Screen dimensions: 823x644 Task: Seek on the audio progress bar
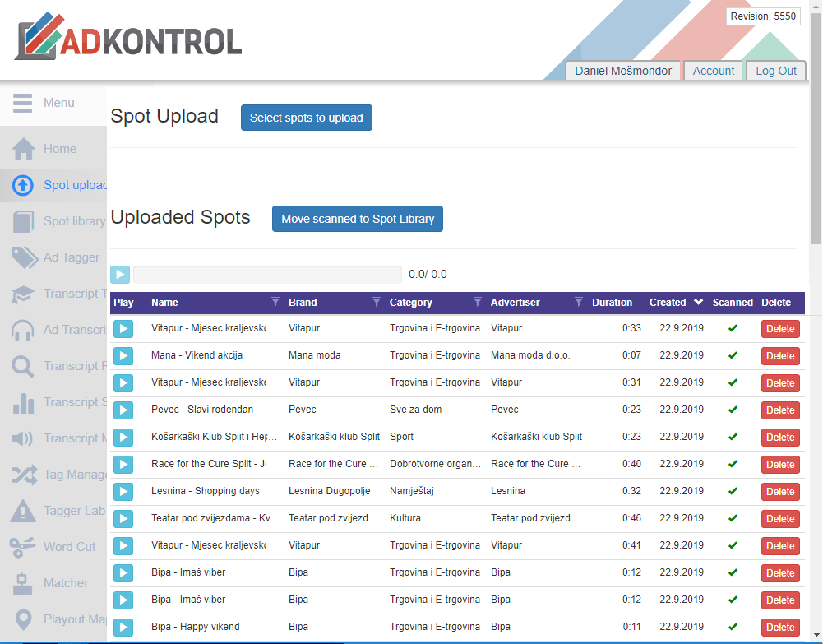click(x=268, y=275)
